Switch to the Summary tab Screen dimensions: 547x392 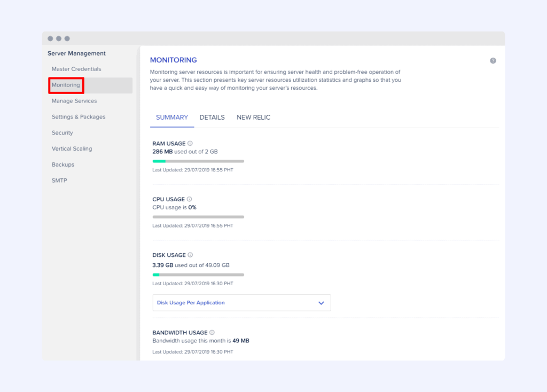coord(172,117)
